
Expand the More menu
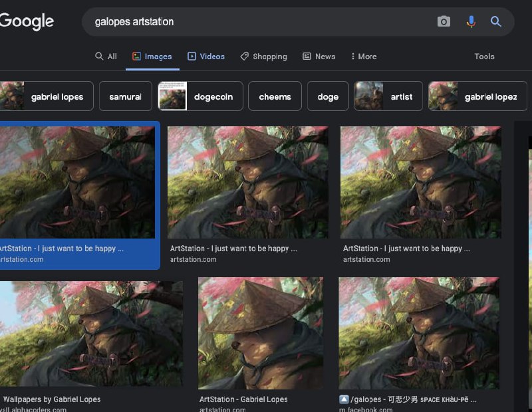coord(364,56)
